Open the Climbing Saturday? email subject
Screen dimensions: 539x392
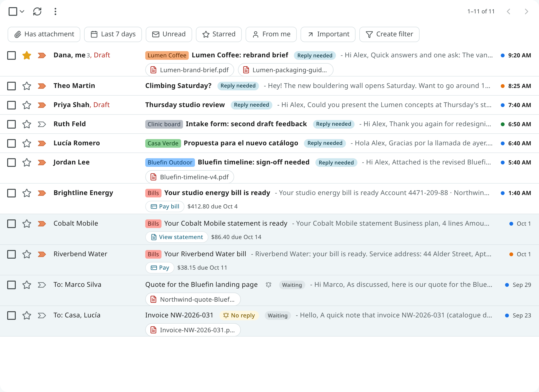(x=178, y=86)
